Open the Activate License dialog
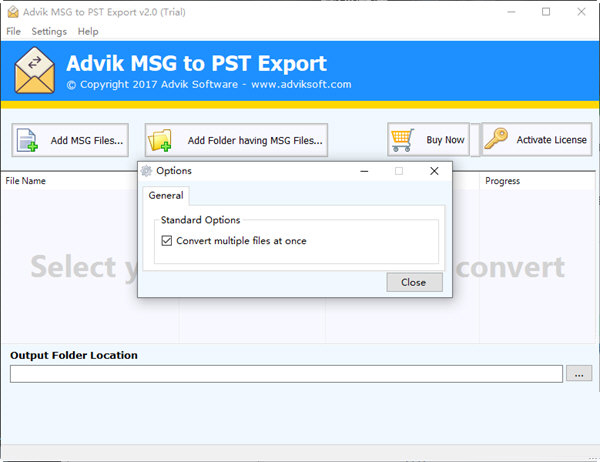The image size is (600, 462). (536, 139)
